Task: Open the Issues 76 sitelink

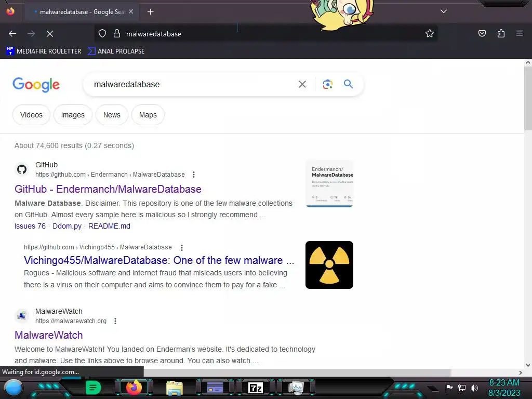Action: (30, 226)
